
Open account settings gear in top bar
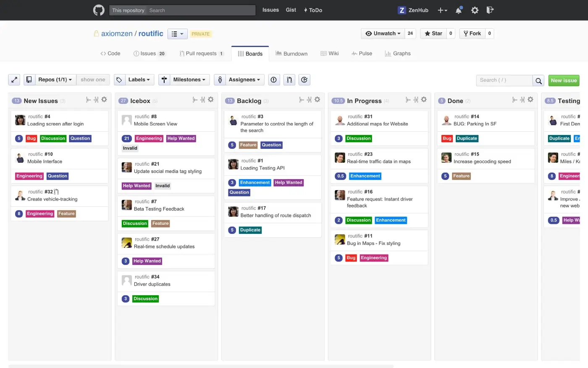click(x=475, y=10)
